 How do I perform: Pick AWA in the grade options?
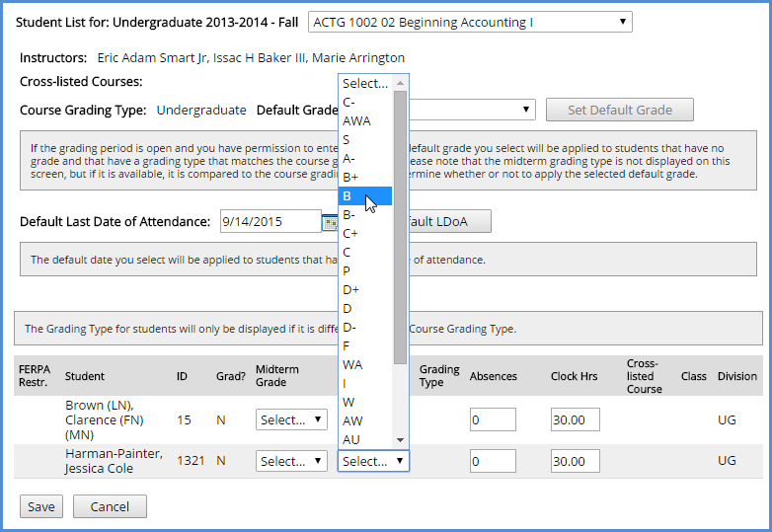tap(356, 120)
